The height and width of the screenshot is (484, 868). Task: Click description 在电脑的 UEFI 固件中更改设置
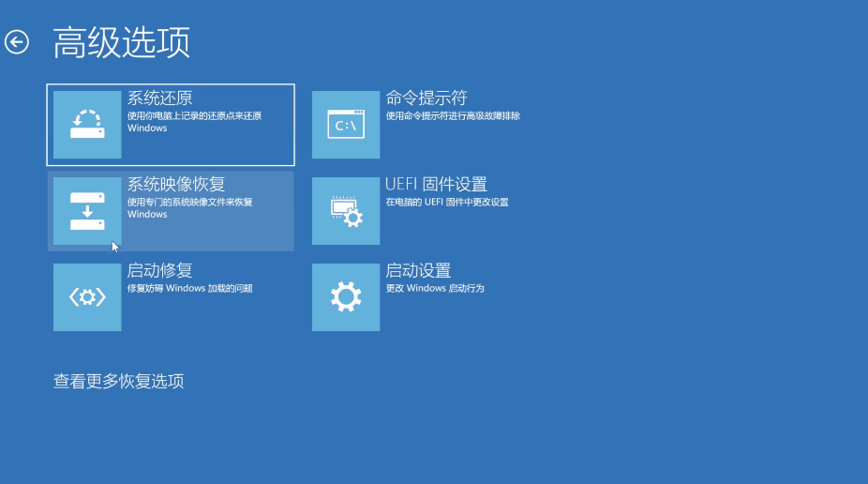coord(447,202)
